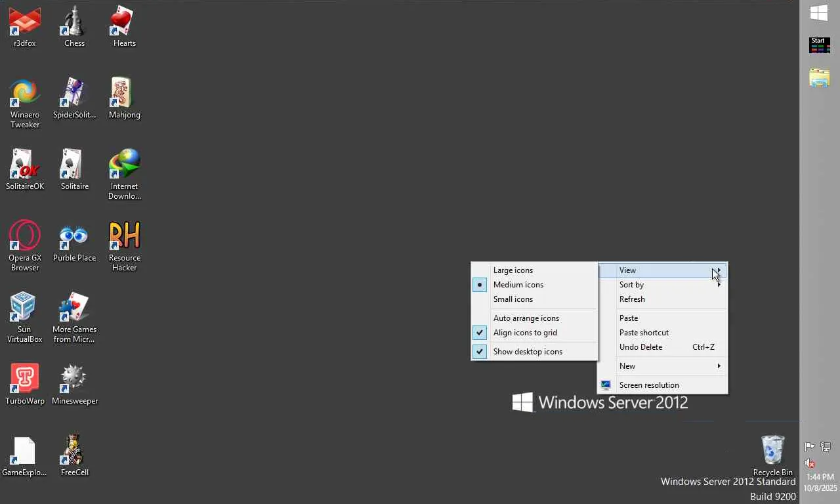Select the Purble Place icon
Image resolution: width=840 pixels, height=504 pixels.
[x=74, y=241]
